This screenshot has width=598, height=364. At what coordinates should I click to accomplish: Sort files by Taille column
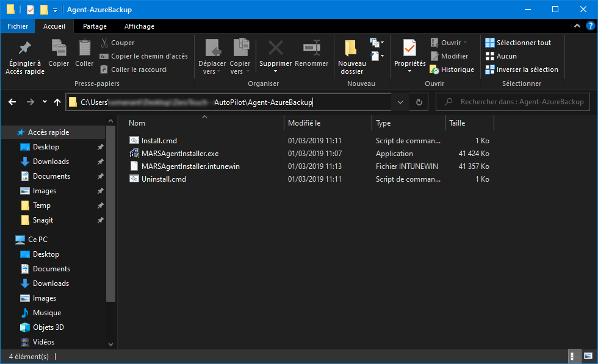[469, 123]
